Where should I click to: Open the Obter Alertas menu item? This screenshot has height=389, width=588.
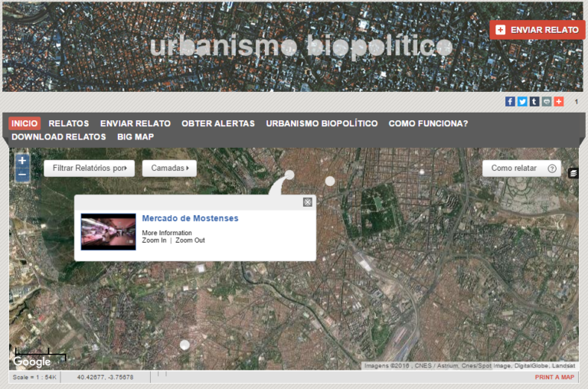218,123
